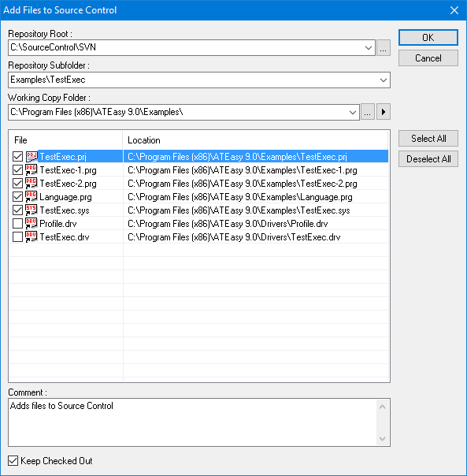Open the Repository Subfolder dropdown arrow
467x476 pixels.
click(x=384, y=80)
